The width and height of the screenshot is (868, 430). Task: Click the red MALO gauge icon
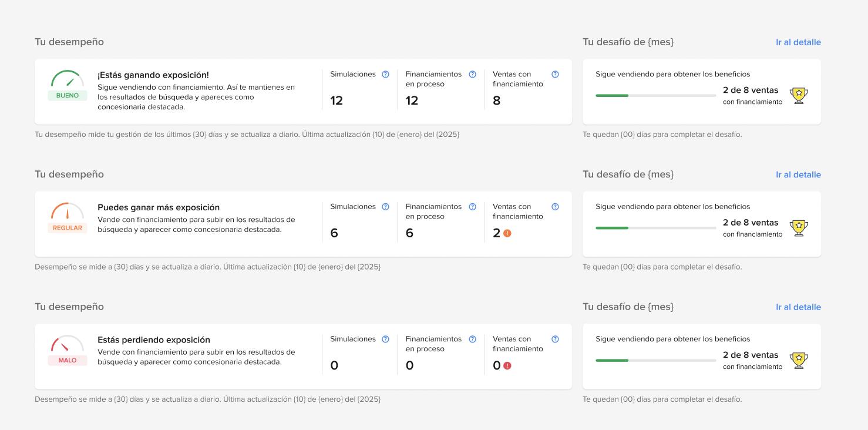click(x=68, y=343)
